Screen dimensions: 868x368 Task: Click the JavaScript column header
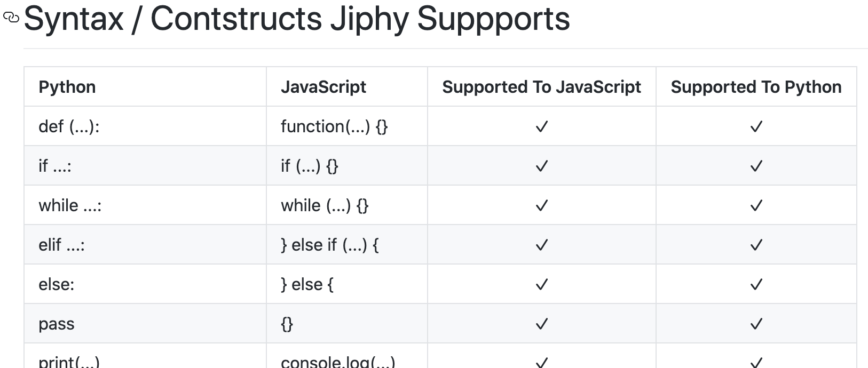click(x=323, y=87)
